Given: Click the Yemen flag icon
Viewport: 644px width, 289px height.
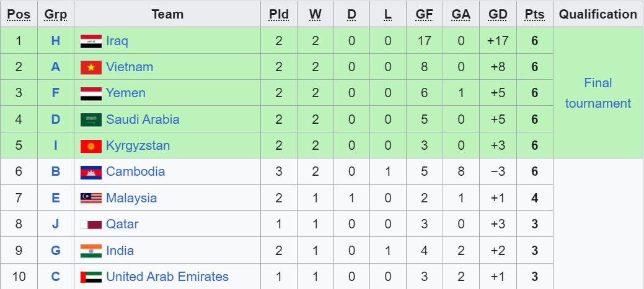Looking at the screenshot, I should point(91,93).
